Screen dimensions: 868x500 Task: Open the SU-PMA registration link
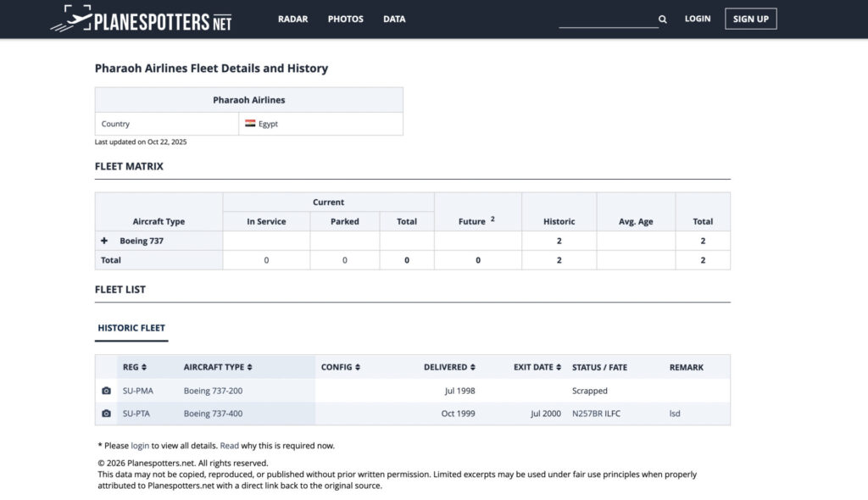coord(138,391)
